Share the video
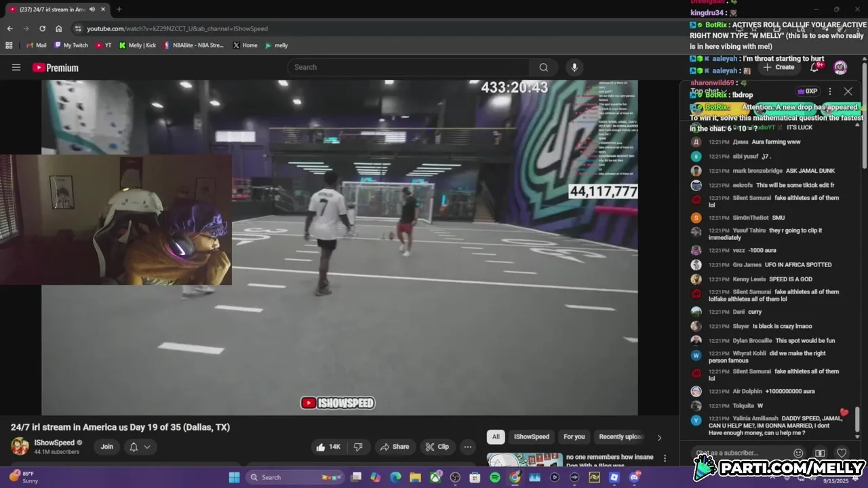Screen dimensions: 868x488 [395, 447]
